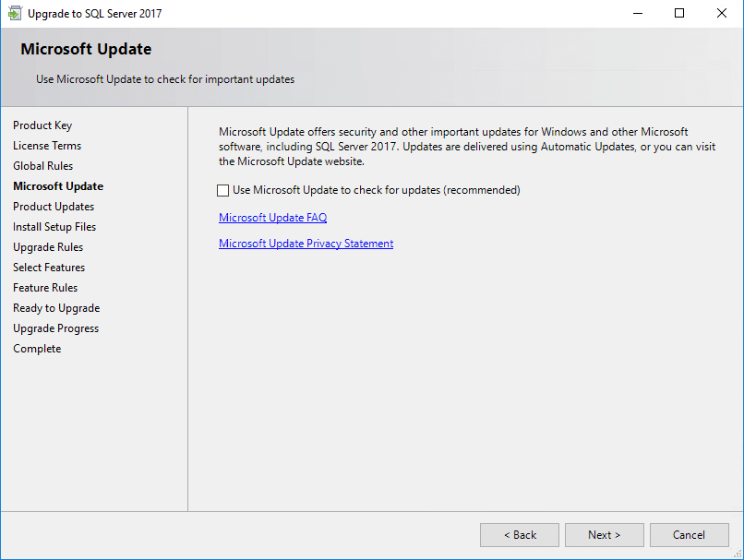The height and width of the screenshot is (560, 744).
Task: Select Microsoft Update step in sidebar
Action: coord(58,186)
